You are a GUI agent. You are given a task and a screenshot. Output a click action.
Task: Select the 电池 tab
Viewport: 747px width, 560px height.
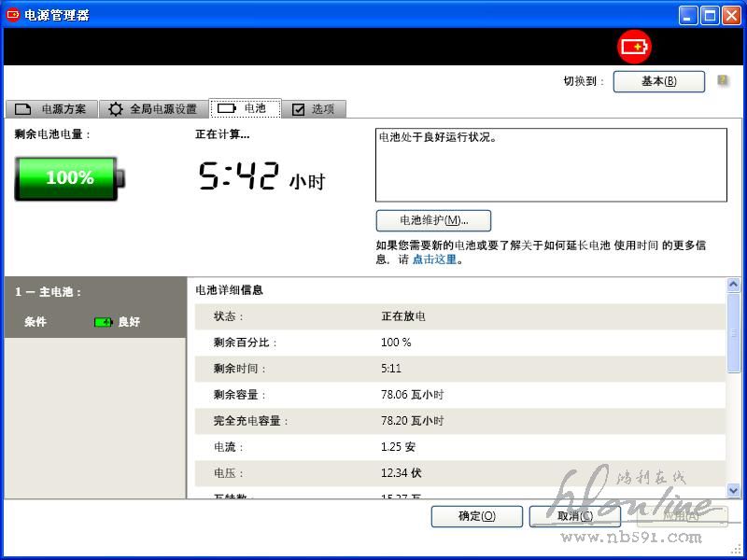point(246,108)
